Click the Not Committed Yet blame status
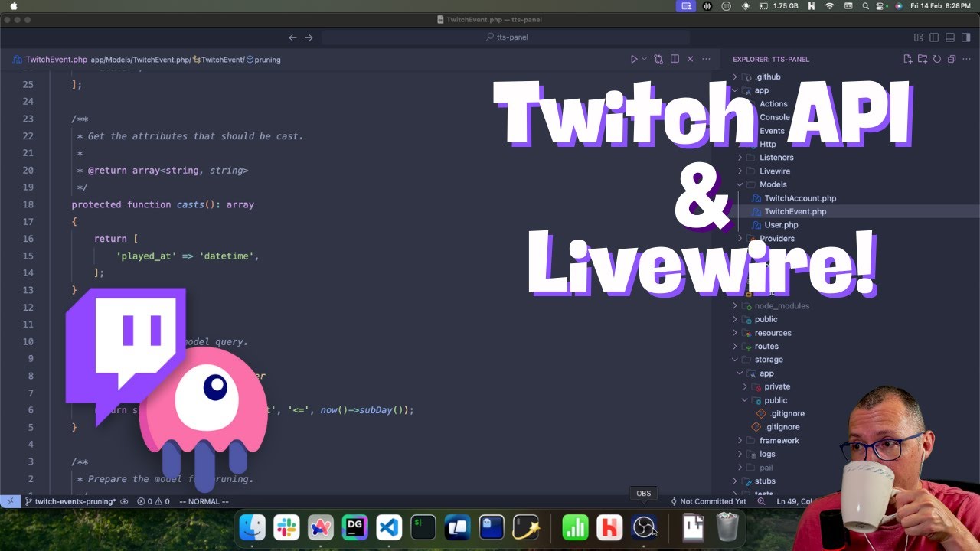This screenshot has height=551, width=980. (707, 501)
